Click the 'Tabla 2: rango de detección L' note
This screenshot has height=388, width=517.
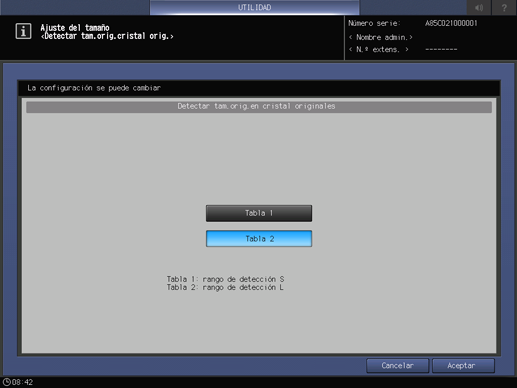click(225, 287)
